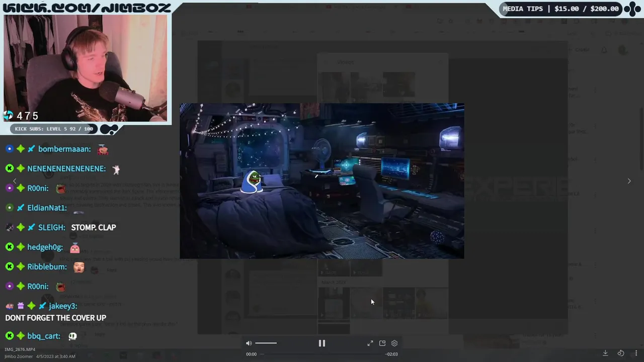Adjust the video volume slider
The width and height of the screenshot is (644, 362).
tap(266, 343)
